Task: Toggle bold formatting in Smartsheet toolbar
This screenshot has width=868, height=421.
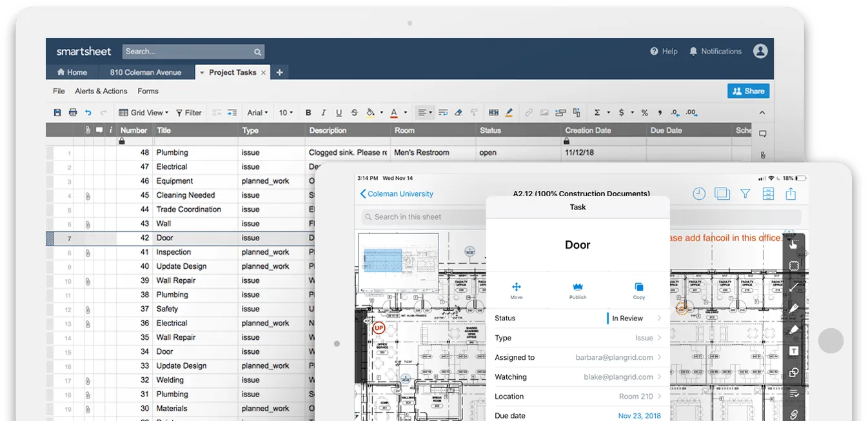Action: [308, 112]
